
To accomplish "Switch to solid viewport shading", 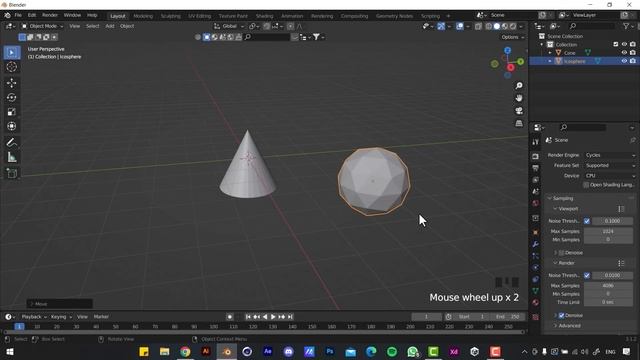I will [497, 26].
